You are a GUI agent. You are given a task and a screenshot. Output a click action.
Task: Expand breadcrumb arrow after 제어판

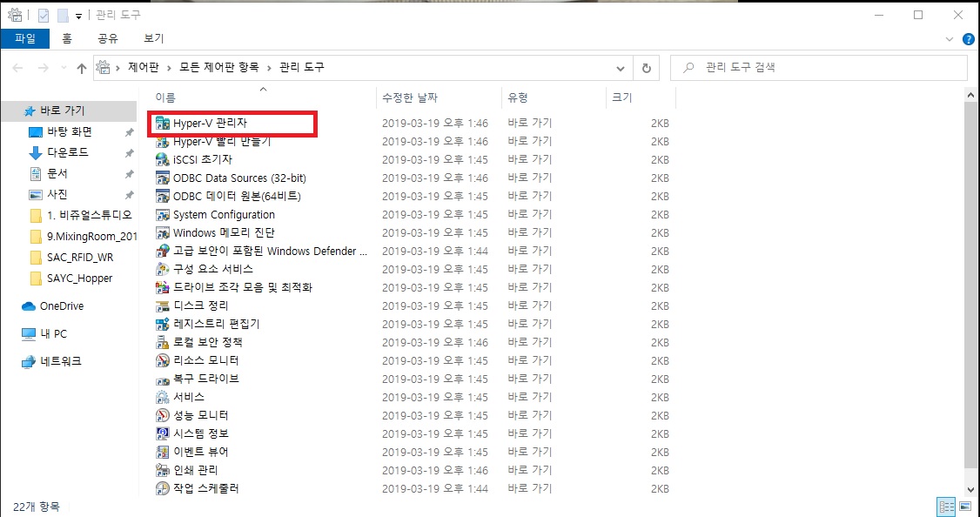pyautogui.click(x=169, y=68)
